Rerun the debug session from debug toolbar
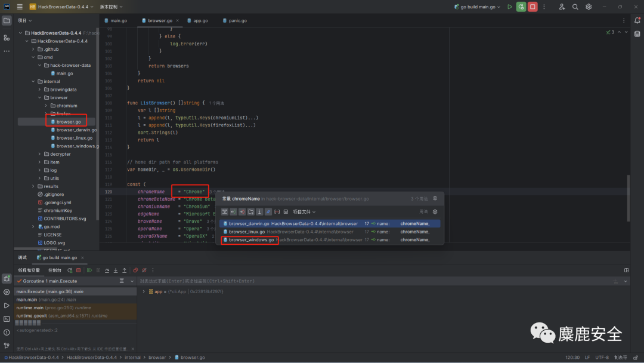This screenshot has width=644, height=363. pos(70,270)
